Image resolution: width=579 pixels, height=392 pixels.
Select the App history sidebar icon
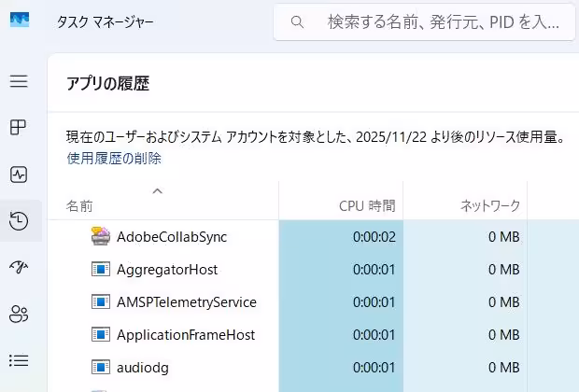(19, 221)
